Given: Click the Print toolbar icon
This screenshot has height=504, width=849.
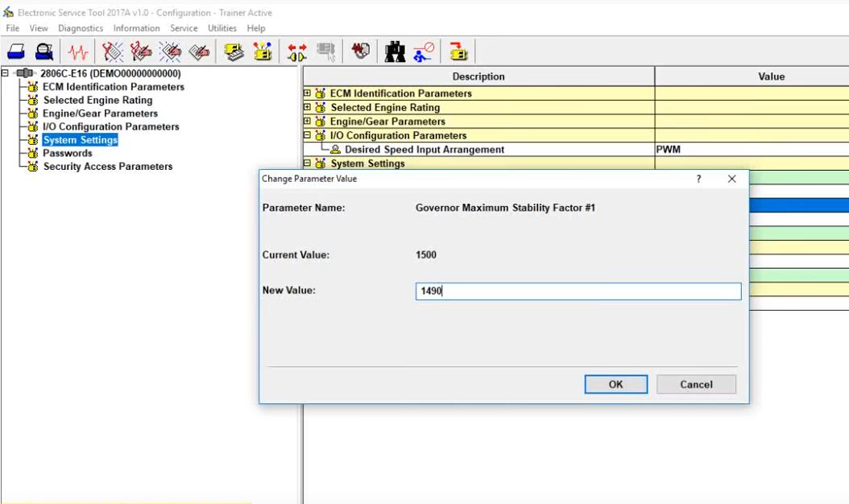Looking at the screenshot, I should (15, 52).
